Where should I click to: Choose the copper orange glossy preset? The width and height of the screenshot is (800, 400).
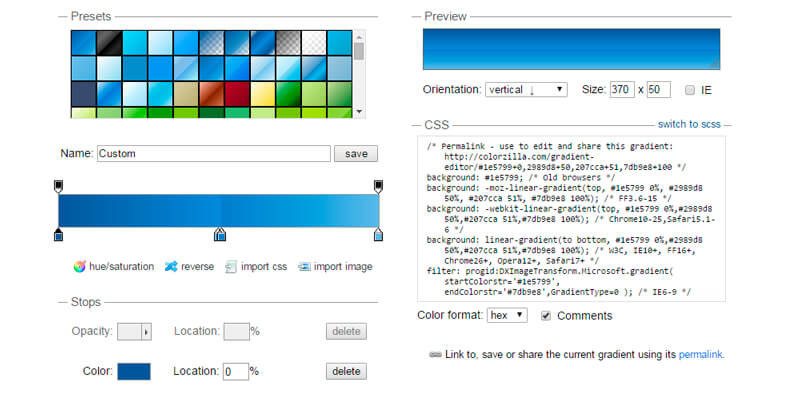[211, 94]
